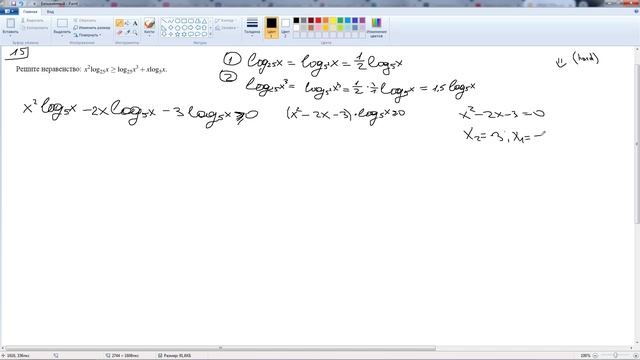640x360 pixels.
Task: Click the vertical scrollbar thumb
Action: (637, 144)
